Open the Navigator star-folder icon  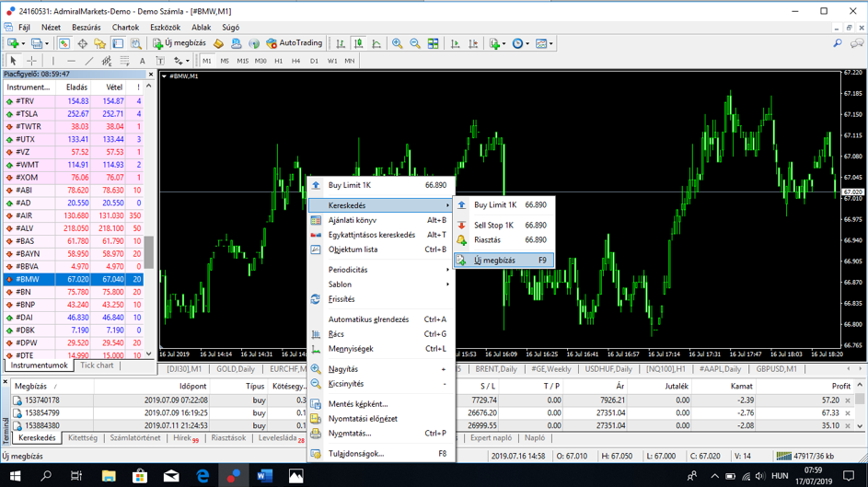(100, 43)
